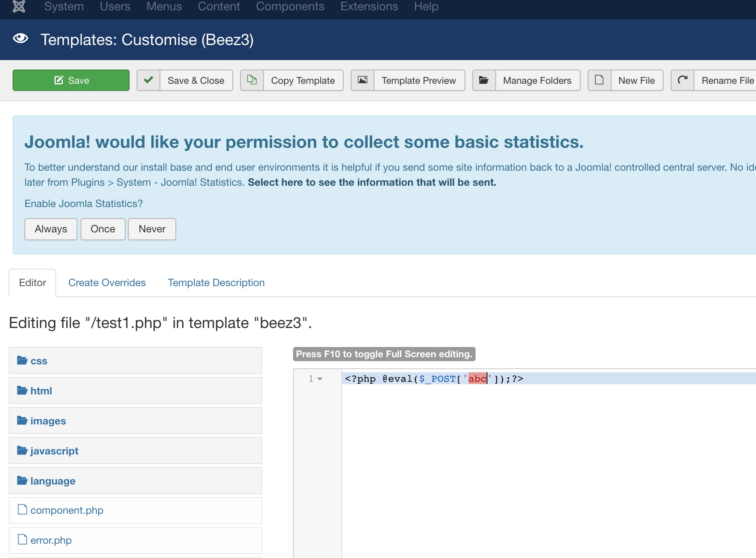Click the Joomla logo icon
Screen dimensions: 756x558
click(19, 6)
